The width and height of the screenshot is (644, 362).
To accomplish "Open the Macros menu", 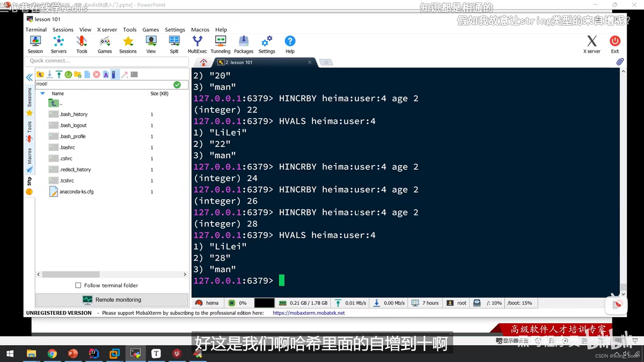I will [200, 29].
